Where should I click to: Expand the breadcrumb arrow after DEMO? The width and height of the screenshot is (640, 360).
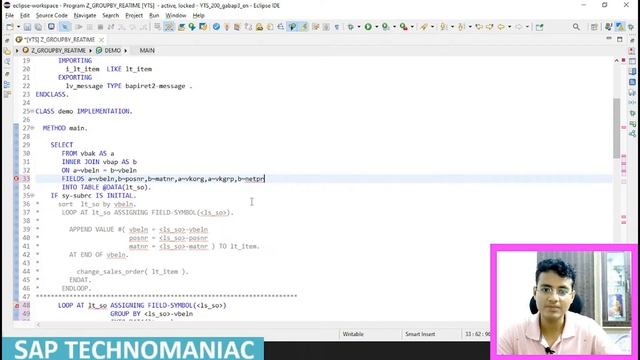126,51
